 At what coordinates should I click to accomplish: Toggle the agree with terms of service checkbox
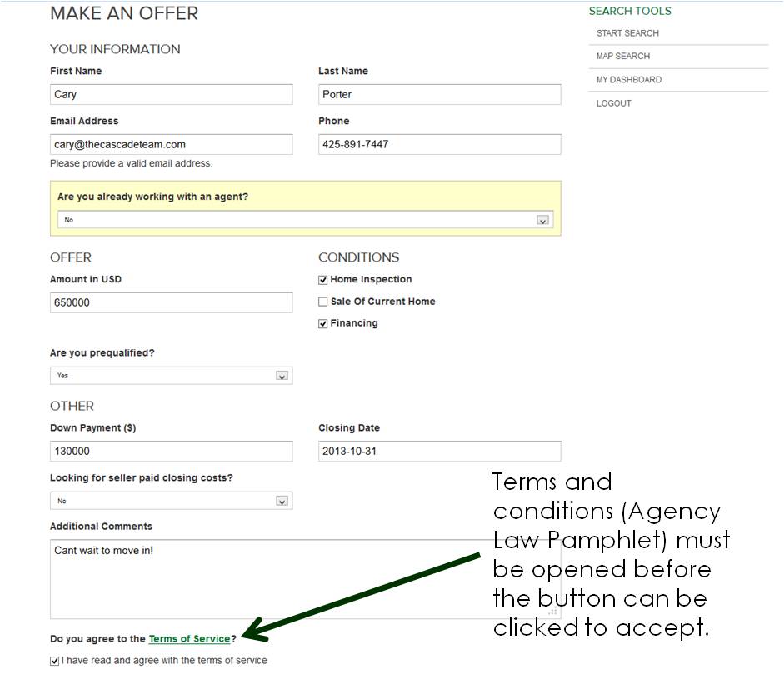point(55,661)
